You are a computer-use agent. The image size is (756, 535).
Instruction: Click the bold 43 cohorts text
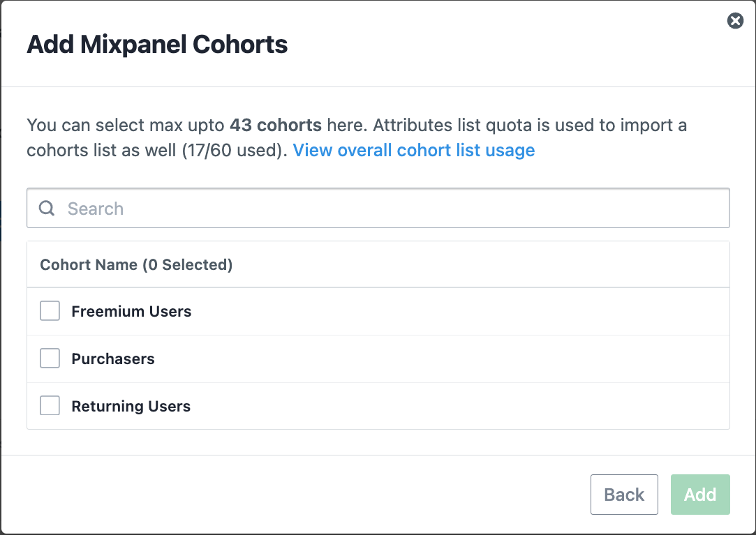coord(275,126)
